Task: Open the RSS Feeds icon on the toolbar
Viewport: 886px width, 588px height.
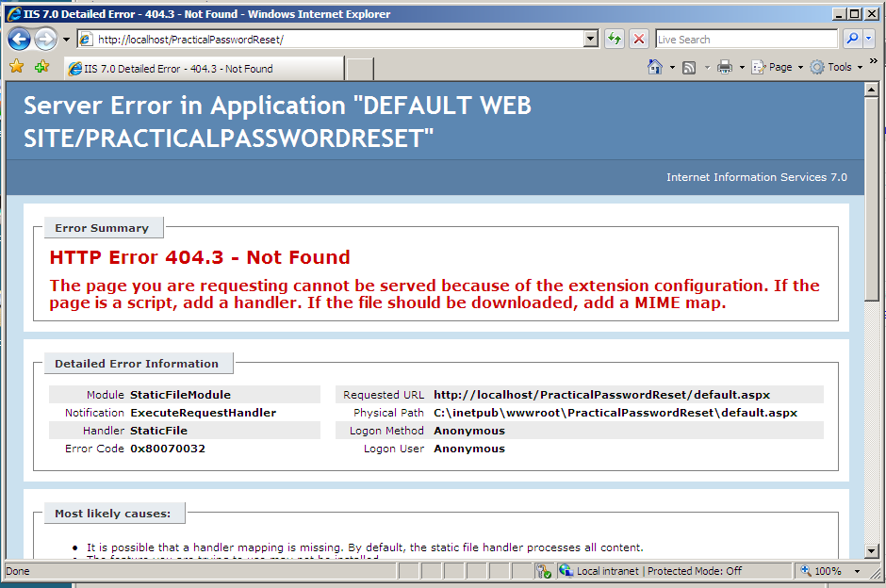Action: pyautogui.click(x=689, y=67)
